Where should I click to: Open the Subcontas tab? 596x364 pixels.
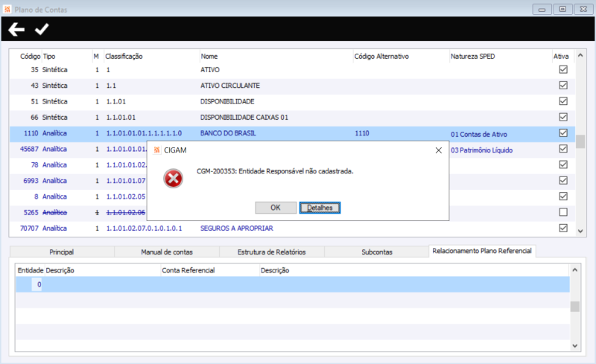(x=377, y=252)
